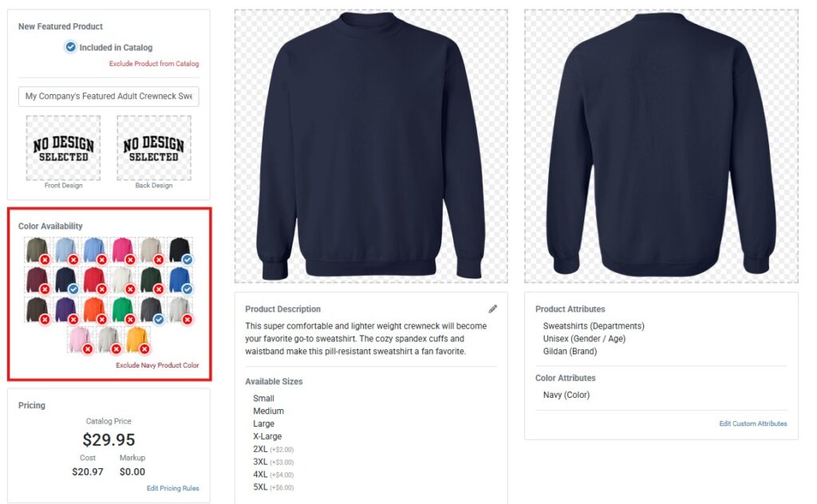Click Exclude Navy Product Color link

click(157, 365)
